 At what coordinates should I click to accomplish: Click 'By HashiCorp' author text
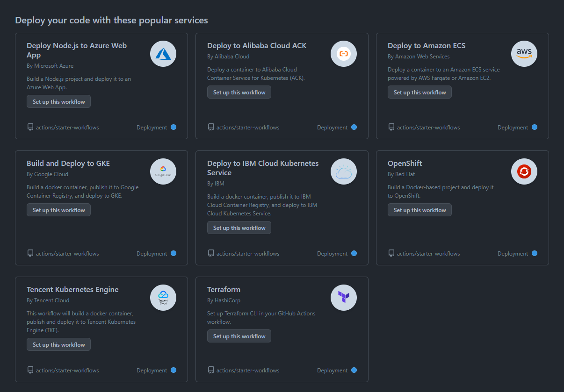[224, 300]
